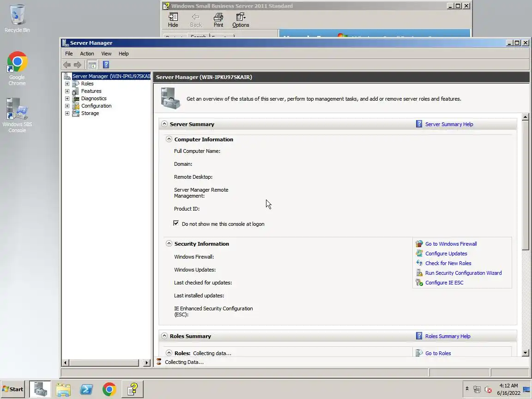
Task: Expand the Diagnostics tree node
Action: 67,99
